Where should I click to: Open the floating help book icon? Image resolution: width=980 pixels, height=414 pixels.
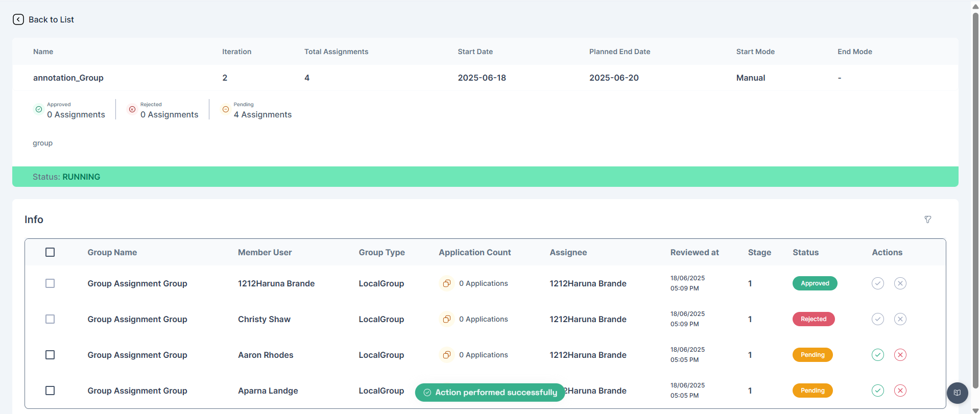pyautogui.click(x=958, y=393)
